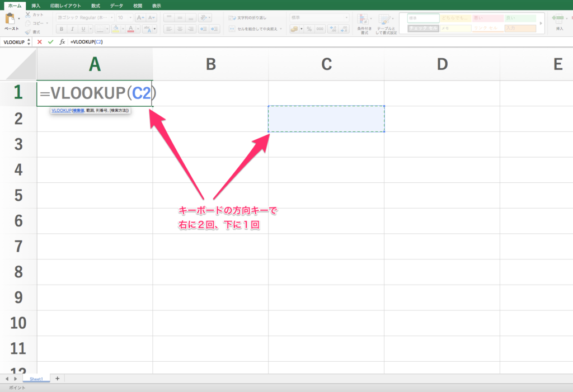Switch to the ホーム ribbon tab

click(15, 6)
